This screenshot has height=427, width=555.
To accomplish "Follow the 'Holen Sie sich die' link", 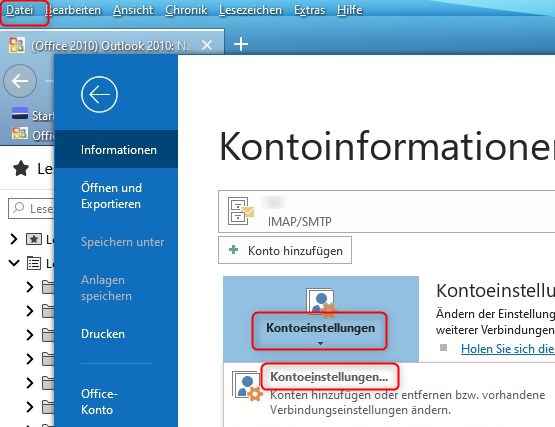I will (x=508, y=349).
